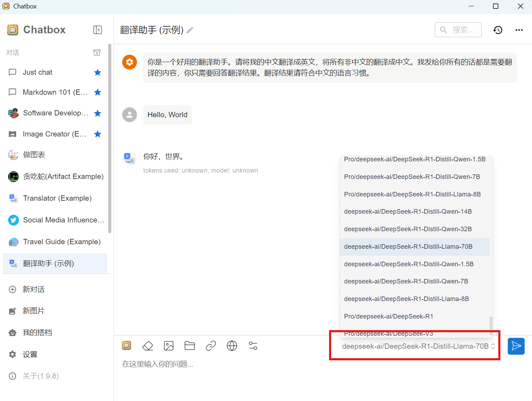Click the system prompt message starting 你是一个好用的翻译助手
The width and height of the screenshot is (532, 401).
coord(330,67)
